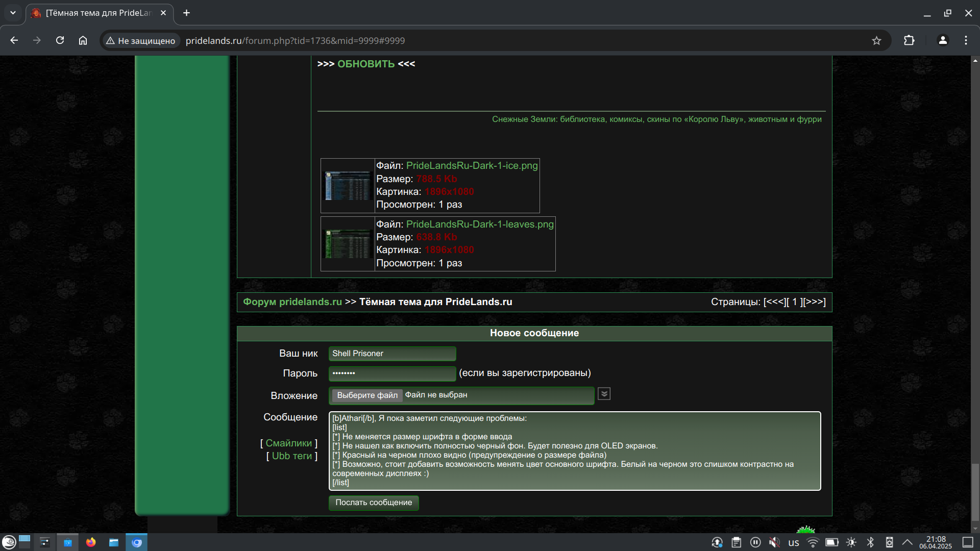The image size is (980, 551).
Task: Switch to the Тёмная тема browser tab
Action: click(x=98, y=13)
